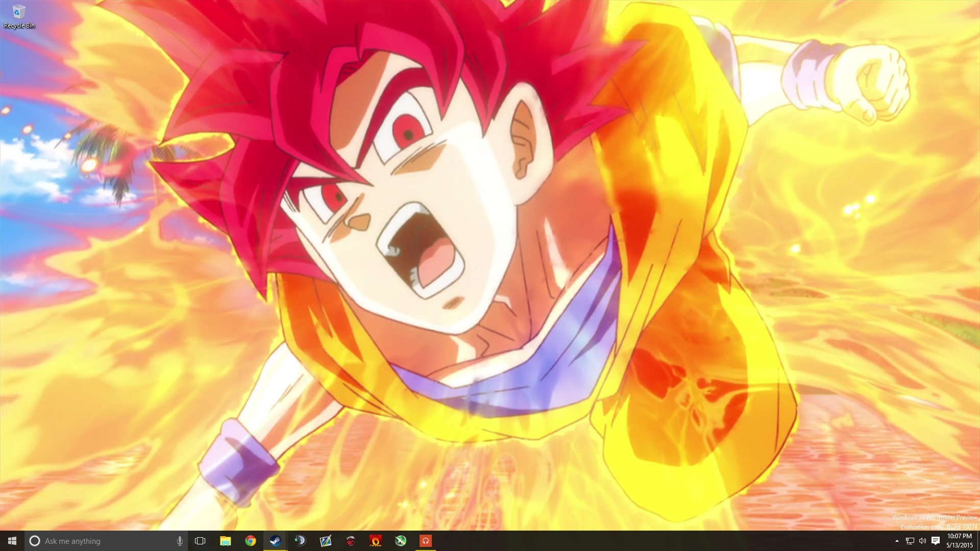
Task: Switch to the Steam taskbar app
Action: pos(275,541)
